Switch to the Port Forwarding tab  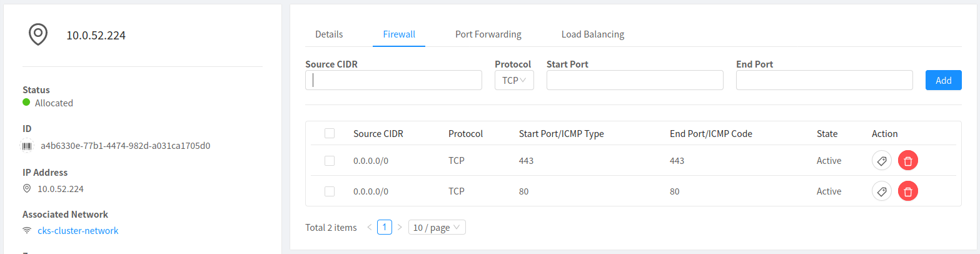[488, 34]
